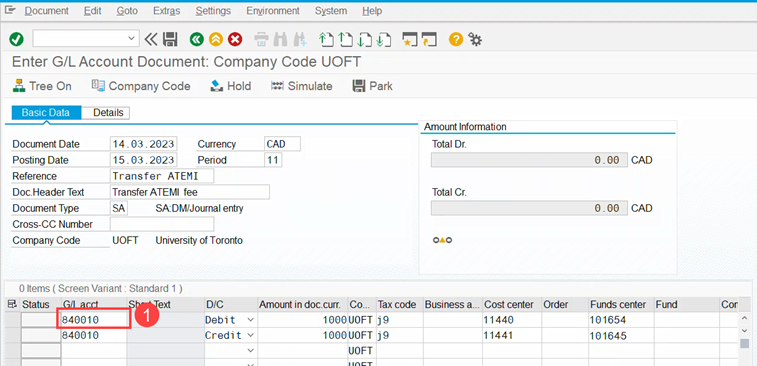Collapse command field with double chevron icon
This screenshot has width=757, height=366.
[x=151, y=39]
